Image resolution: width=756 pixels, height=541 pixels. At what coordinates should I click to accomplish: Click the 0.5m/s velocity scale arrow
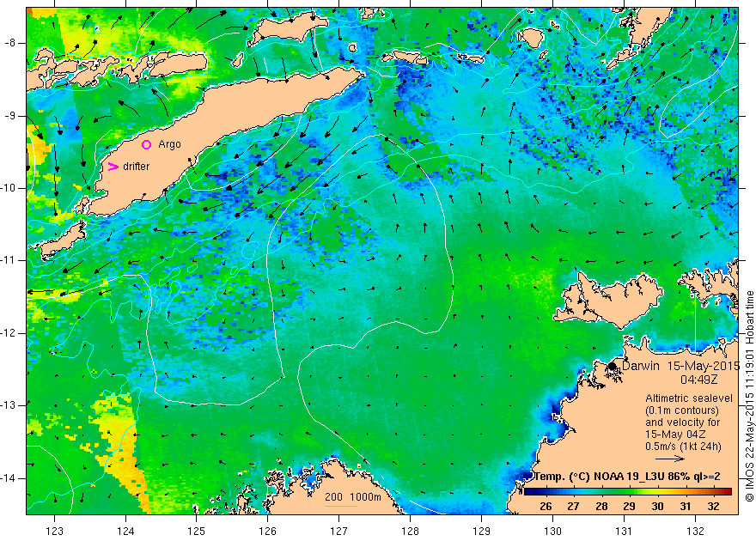click(670, 459)
